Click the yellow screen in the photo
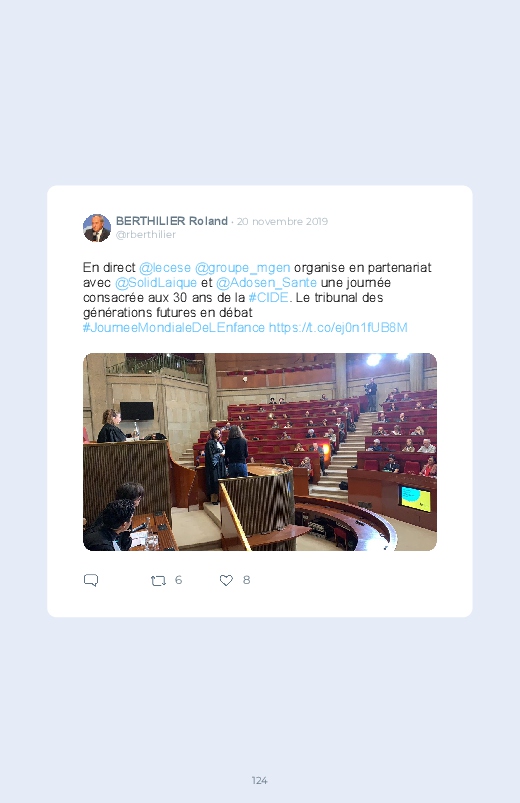The height and width of the screenshot is (803, 520). coord(415,499)
